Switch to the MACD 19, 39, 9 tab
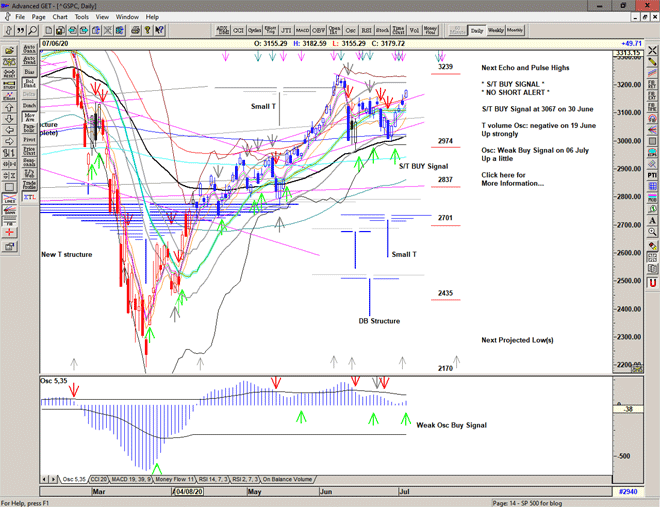 click(132, 480)
